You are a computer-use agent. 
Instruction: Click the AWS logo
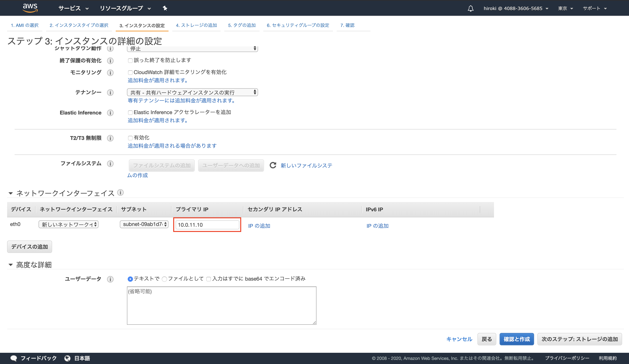click(x=30, y=8)
